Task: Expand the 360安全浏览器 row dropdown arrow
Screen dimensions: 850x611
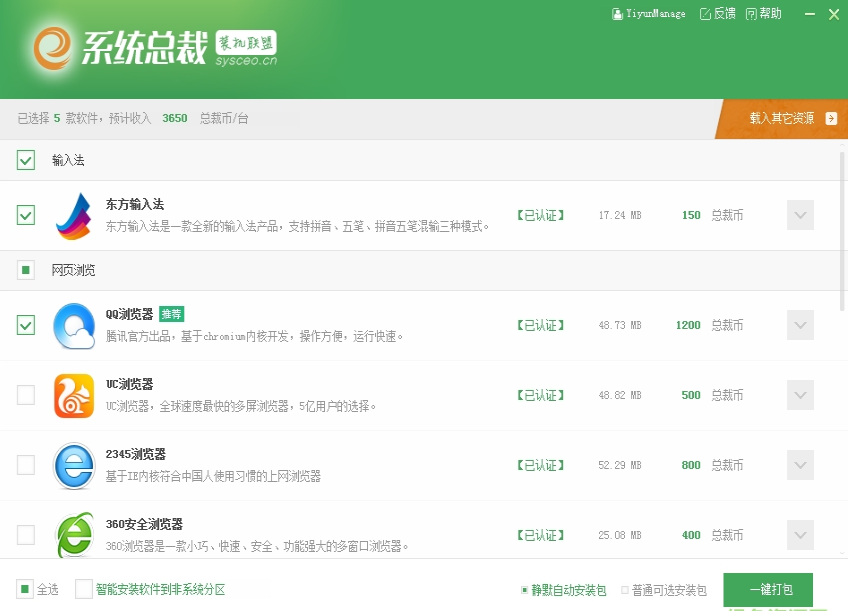Action: point(800,535)
